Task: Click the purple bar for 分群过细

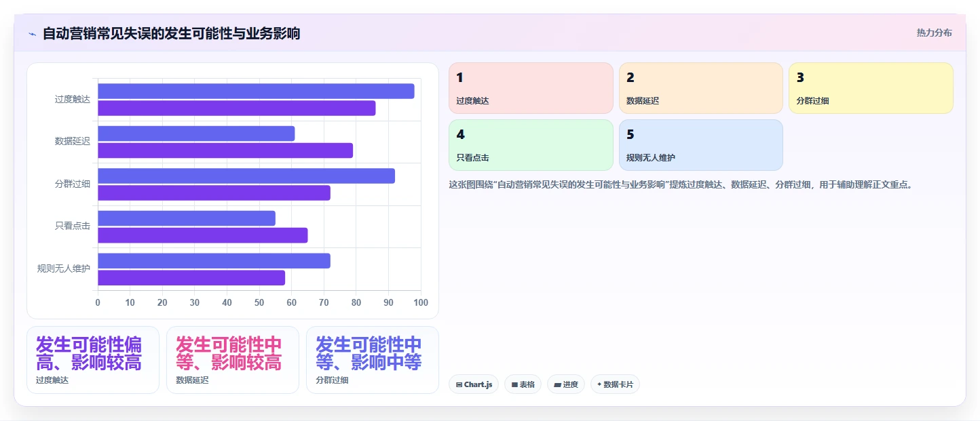Action: pyautogui.click(x=214, y=193)
